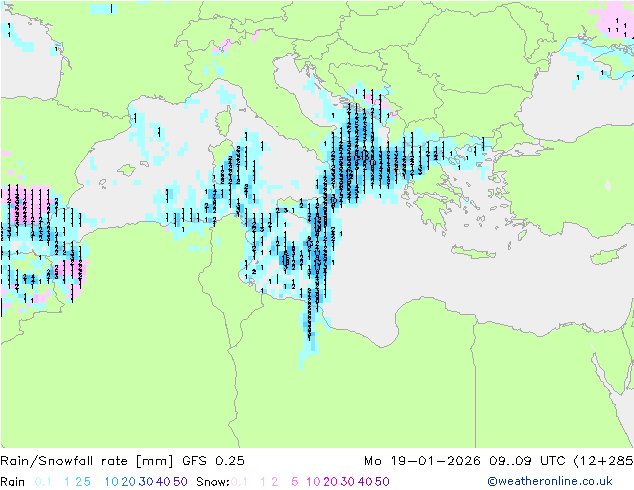This screenshot has height=490, width=634.
Task: Open the weatheronline.co.uk copyright link
Action: click(550, 481)
